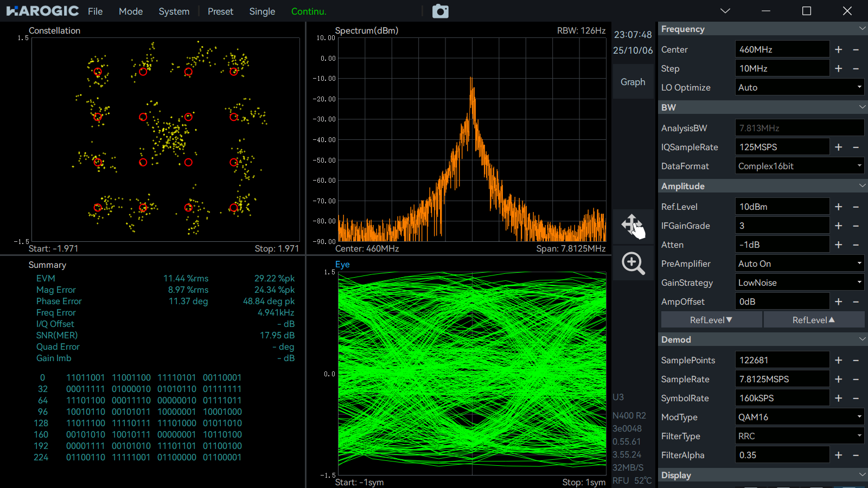Open the Mode menu

pyautogui.click(x=131, y=11)
